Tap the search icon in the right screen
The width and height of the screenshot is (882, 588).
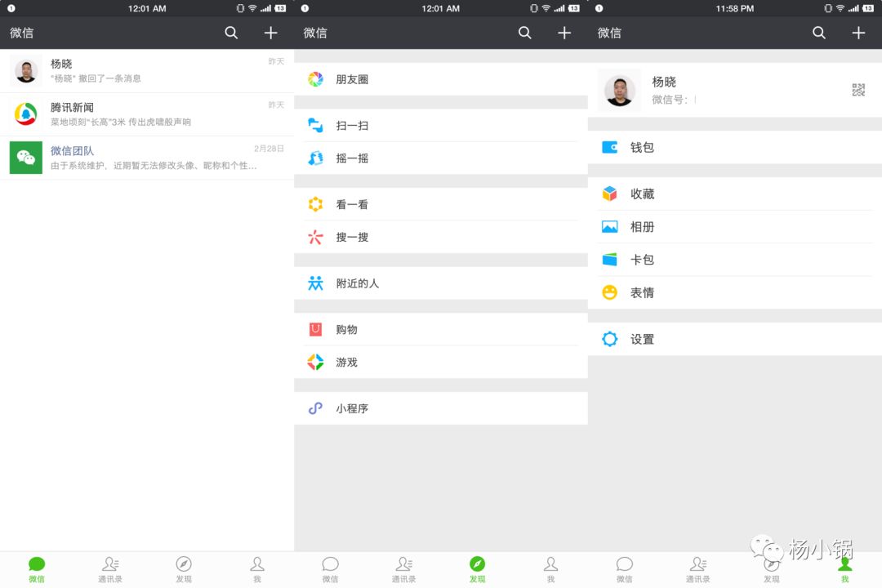819,33
